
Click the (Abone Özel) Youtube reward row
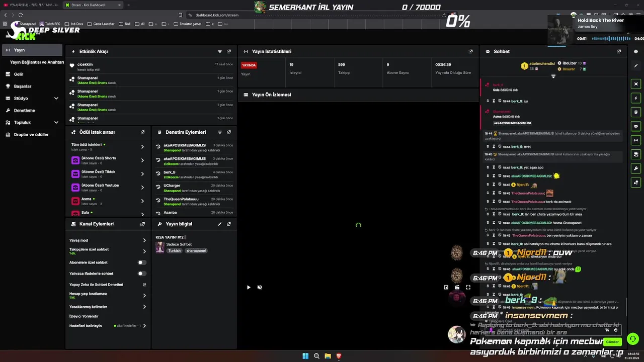108,188
